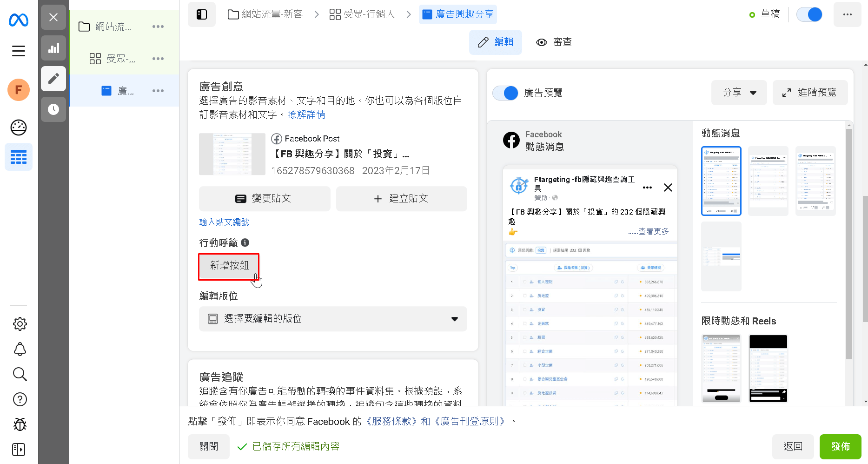Open campaigns table grid icon

[x=19, y=157]
